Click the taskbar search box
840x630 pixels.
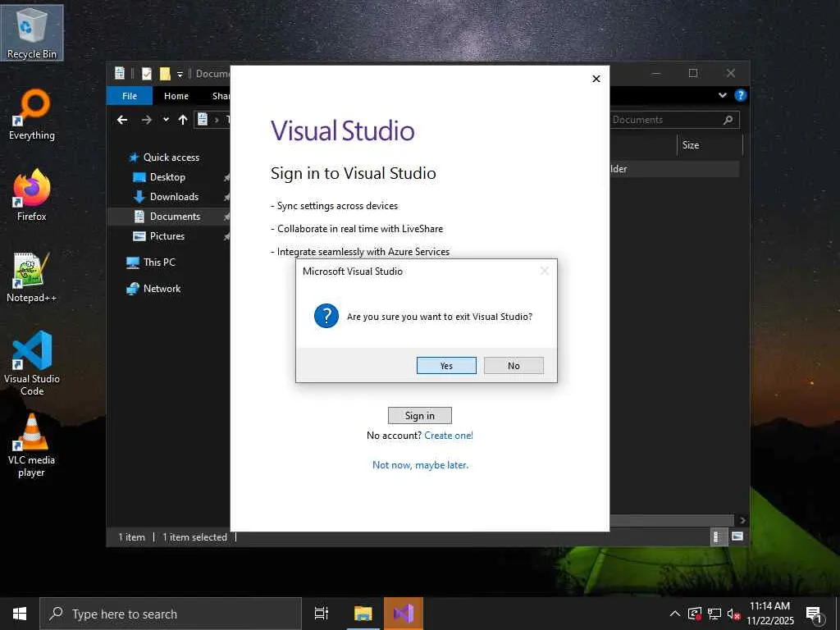point(171,614)
